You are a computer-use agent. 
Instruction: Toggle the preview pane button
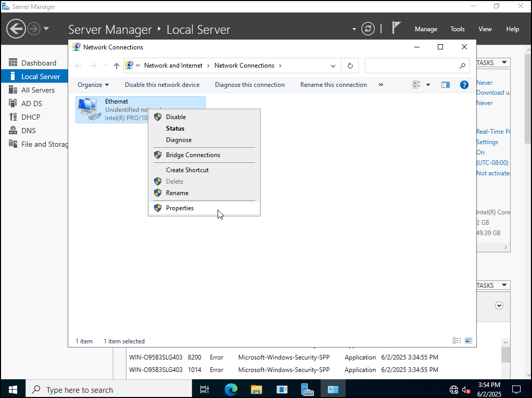pos(446,85)
